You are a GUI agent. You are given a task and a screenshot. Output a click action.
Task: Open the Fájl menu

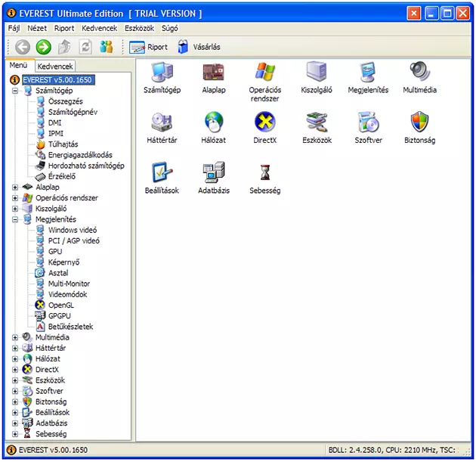[14, 28]
